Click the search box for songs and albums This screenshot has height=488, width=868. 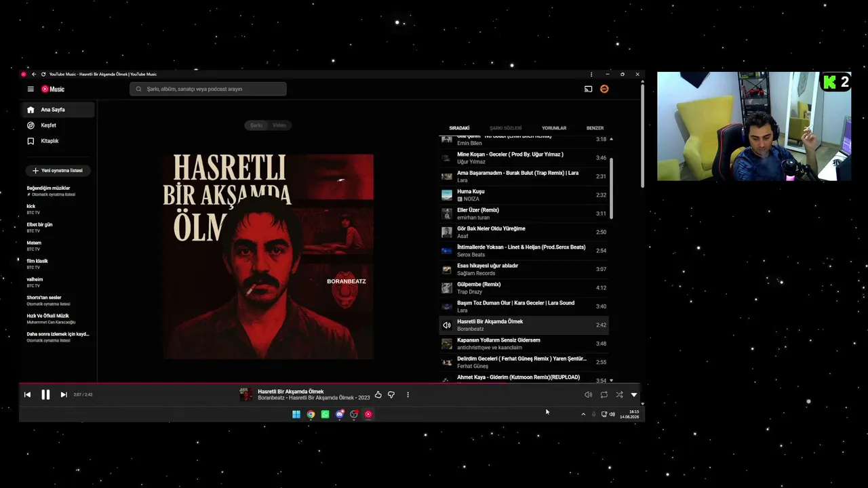[x=208, y=89]
